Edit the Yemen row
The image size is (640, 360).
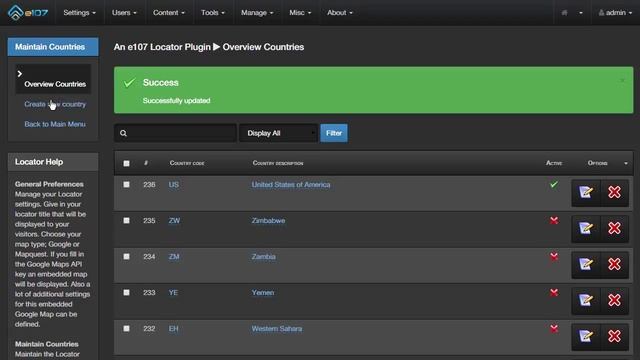click(586, 300)
